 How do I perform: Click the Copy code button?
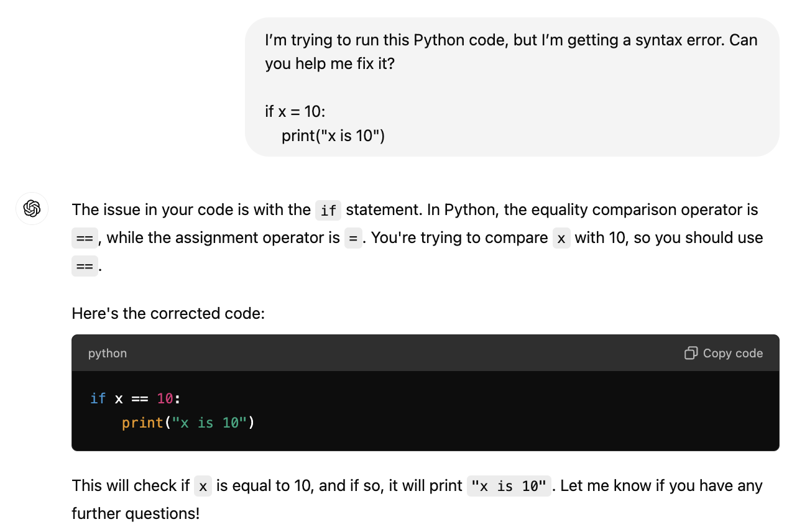click(x=724, y=352)
